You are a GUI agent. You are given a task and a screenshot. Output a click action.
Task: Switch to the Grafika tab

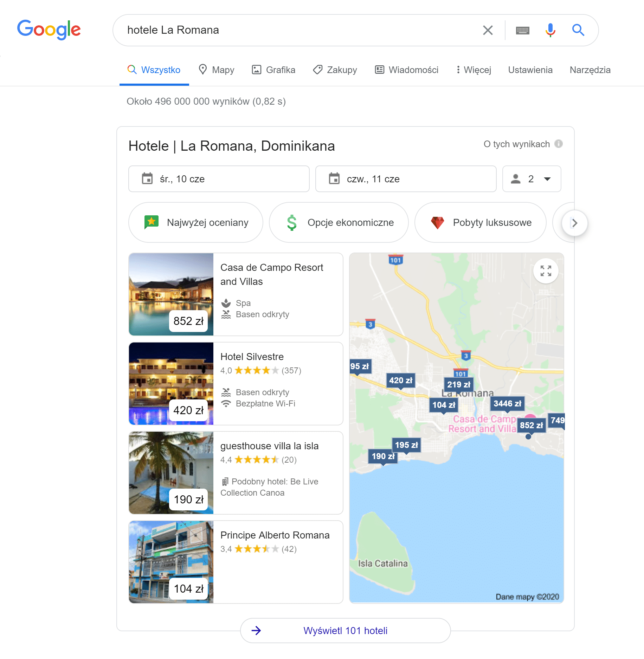click(274, 70)
